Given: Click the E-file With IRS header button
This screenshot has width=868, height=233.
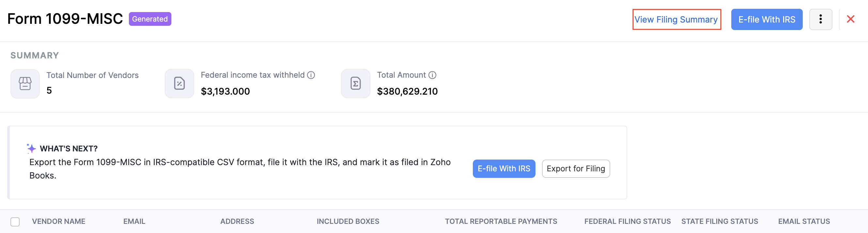Looking at the screenshot, I should (766, 19).
